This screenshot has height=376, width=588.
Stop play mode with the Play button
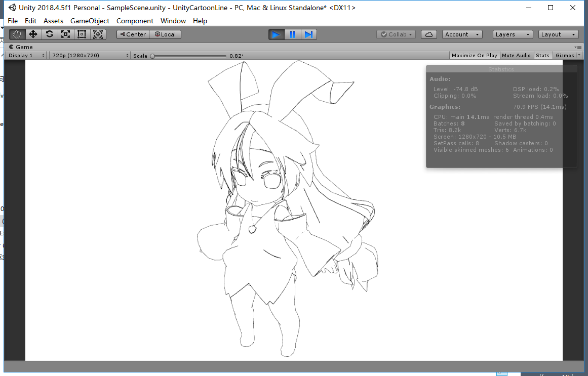click(277, 34)
